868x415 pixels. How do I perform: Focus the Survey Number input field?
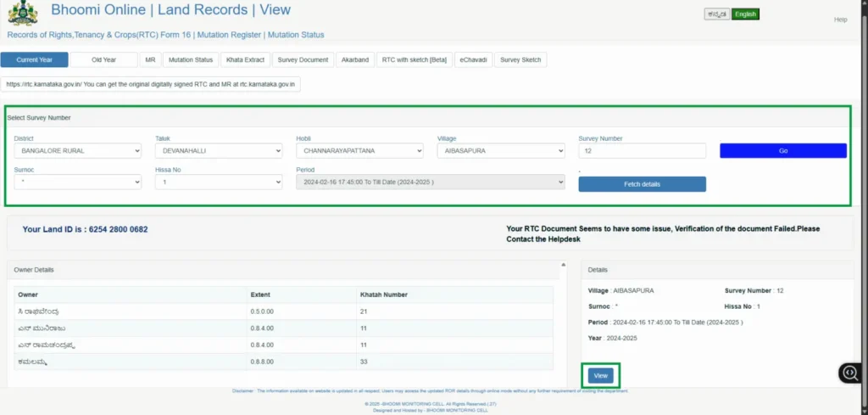tap(643, 151)
